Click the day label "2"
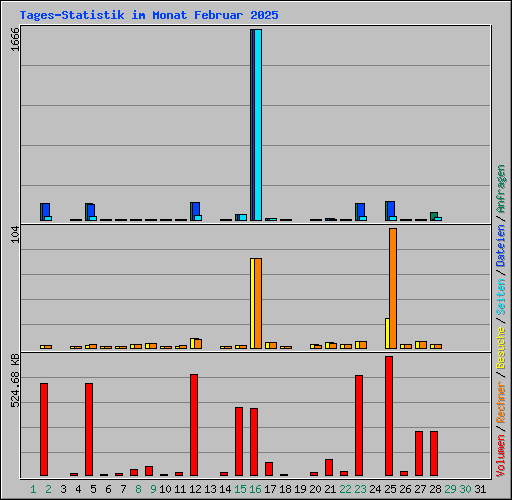Screen dimensions: 512x500 48,489
